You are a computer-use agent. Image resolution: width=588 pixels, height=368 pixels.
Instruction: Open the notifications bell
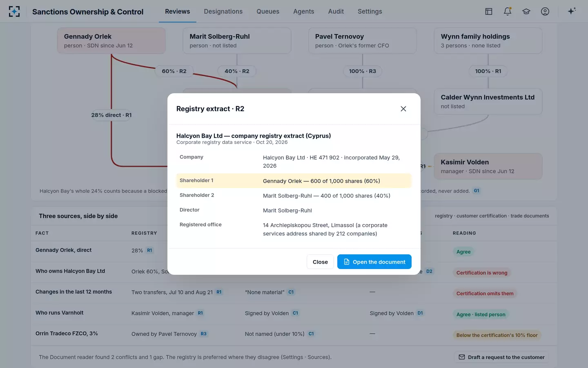tap(508, 11)
